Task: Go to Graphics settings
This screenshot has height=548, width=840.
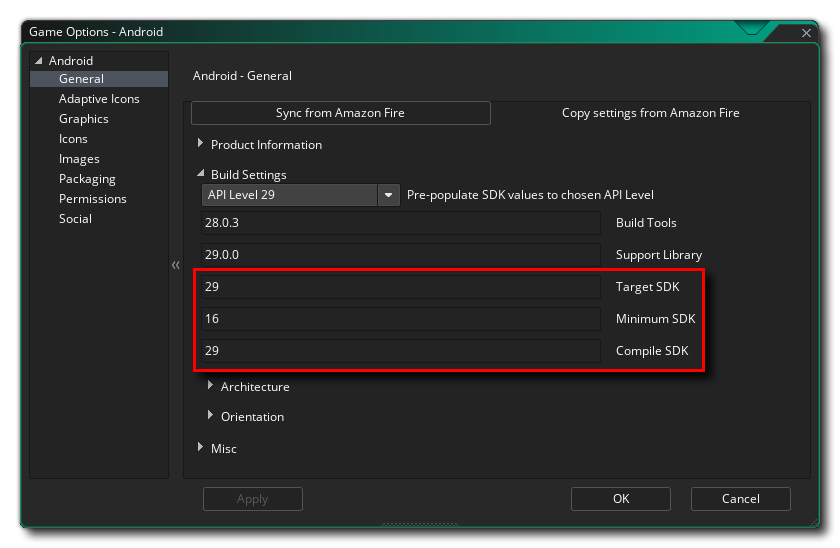Action: click(x=84, y=119)
